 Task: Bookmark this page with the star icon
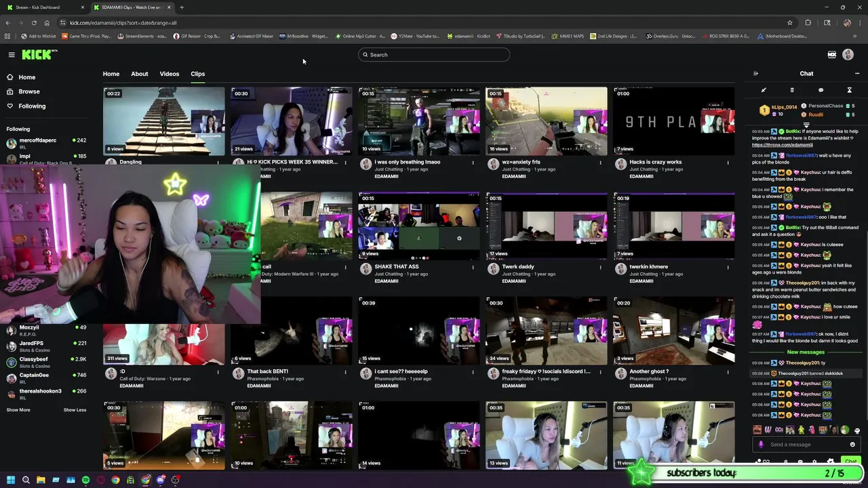click(x=790, y=22)
